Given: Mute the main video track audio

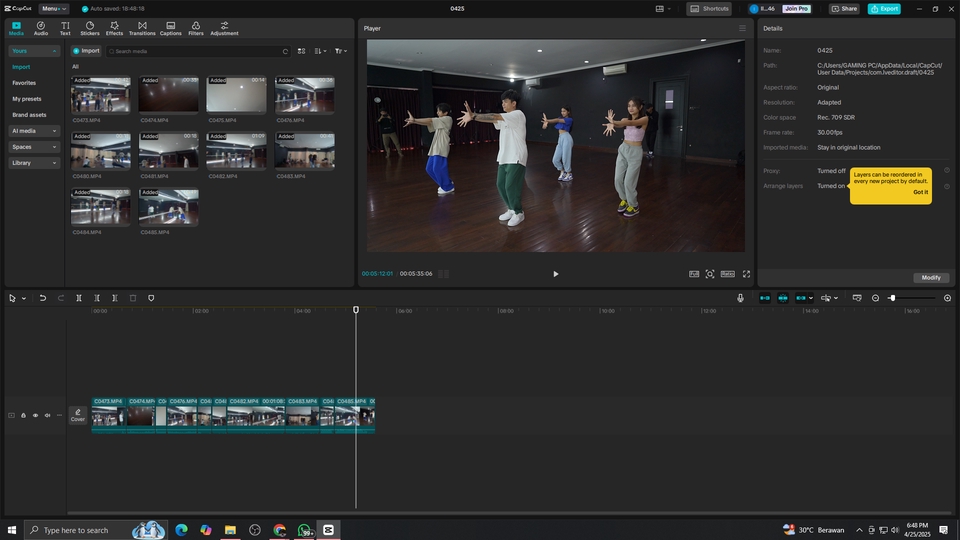Looking at the screenshot, I should click(47, 415).
